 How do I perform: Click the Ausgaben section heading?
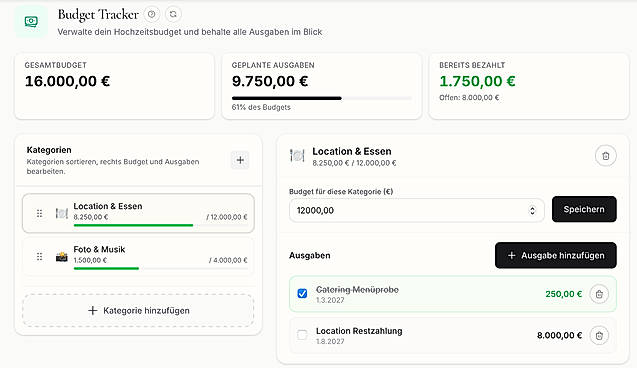pyautogui.click(x=310, y=255)
